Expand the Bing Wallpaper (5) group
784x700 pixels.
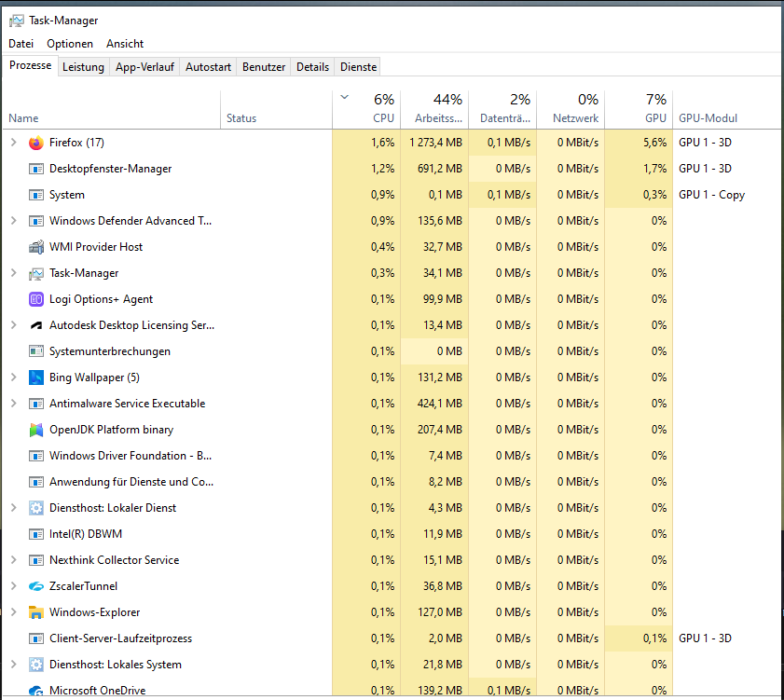click(14, 377)
